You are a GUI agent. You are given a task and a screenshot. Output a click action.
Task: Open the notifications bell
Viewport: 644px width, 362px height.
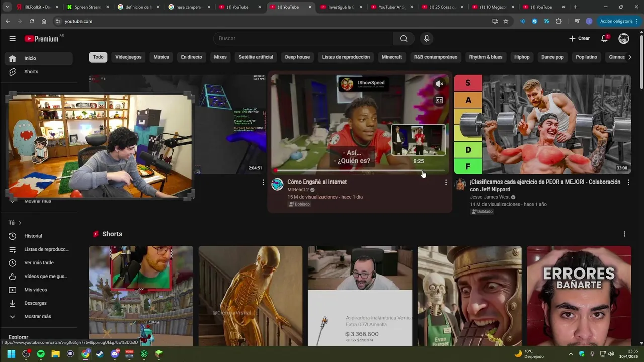pos(605,39)
